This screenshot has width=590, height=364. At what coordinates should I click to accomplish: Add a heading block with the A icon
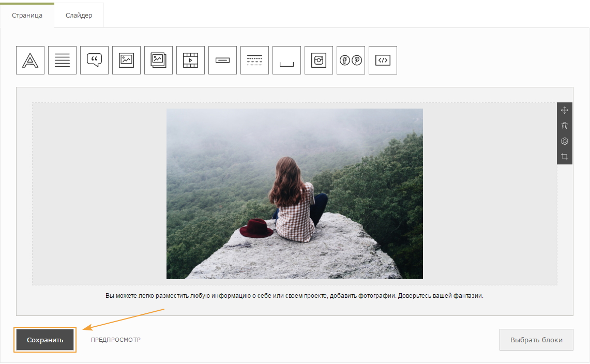pyautogui.click(x=30, y=60)
